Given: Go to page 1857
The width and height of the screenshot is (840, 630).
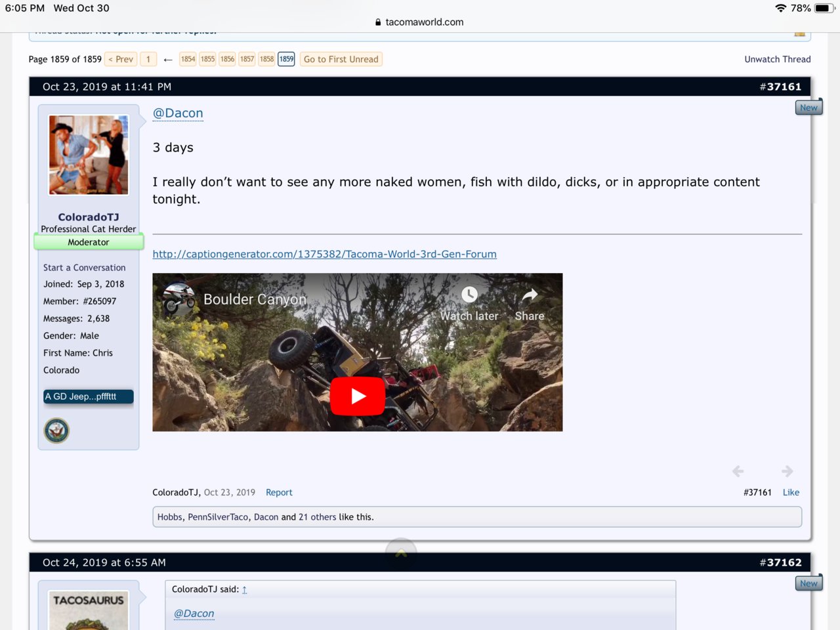Looking at the screenshot, I should point(247,59).
